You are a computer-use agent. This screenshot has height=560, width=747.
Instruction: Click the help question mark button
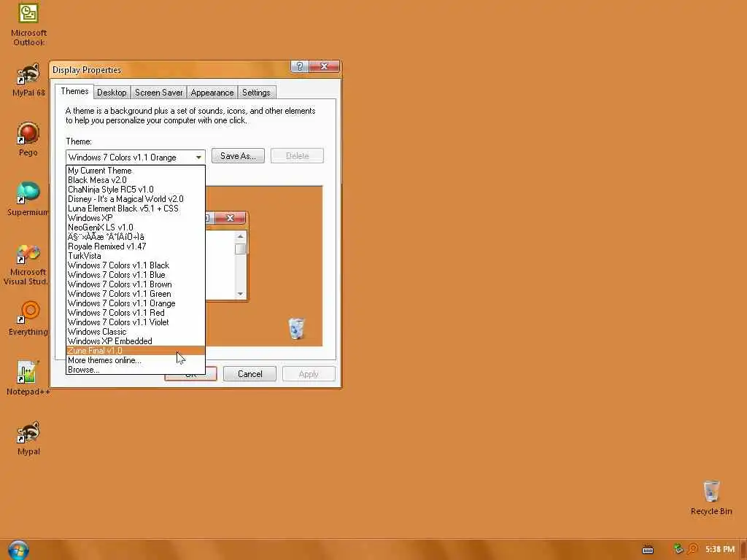tap(300, 66)
